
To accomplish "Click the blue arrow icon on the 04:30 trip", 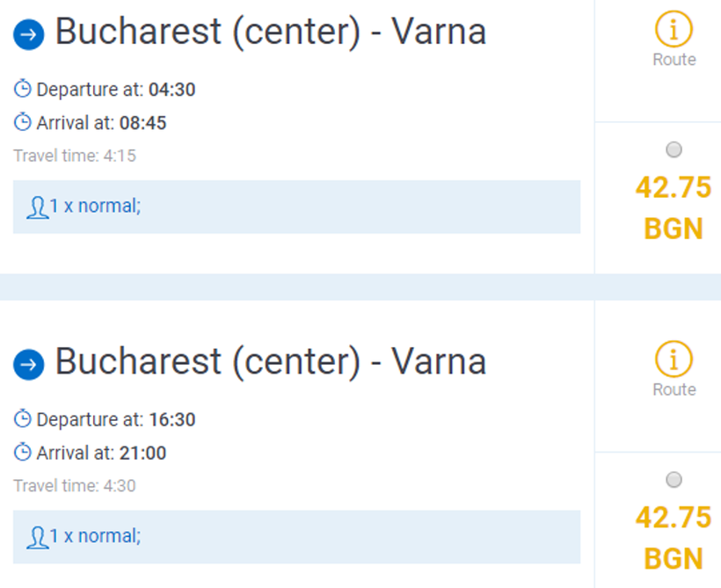I will coord(28,35).
